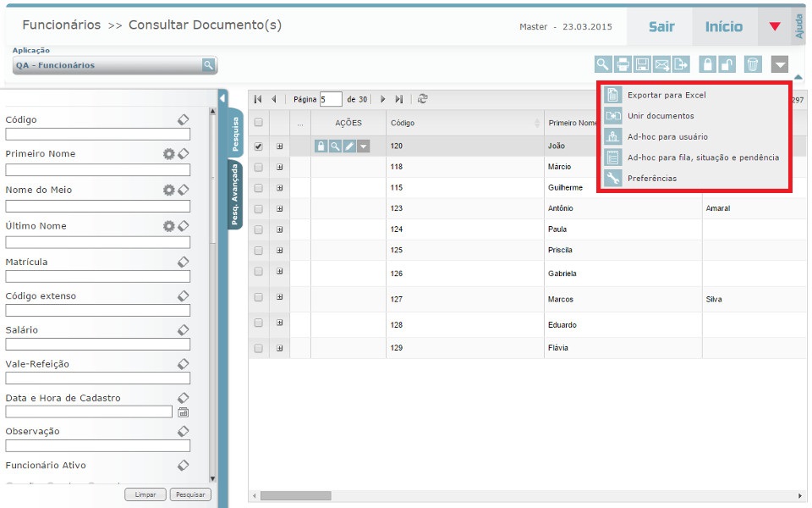Image resolution: width=812 pixels, height=508 pixels.
Task: Click the save diskette icon in toolbar
Action: (x=642, y=64)
